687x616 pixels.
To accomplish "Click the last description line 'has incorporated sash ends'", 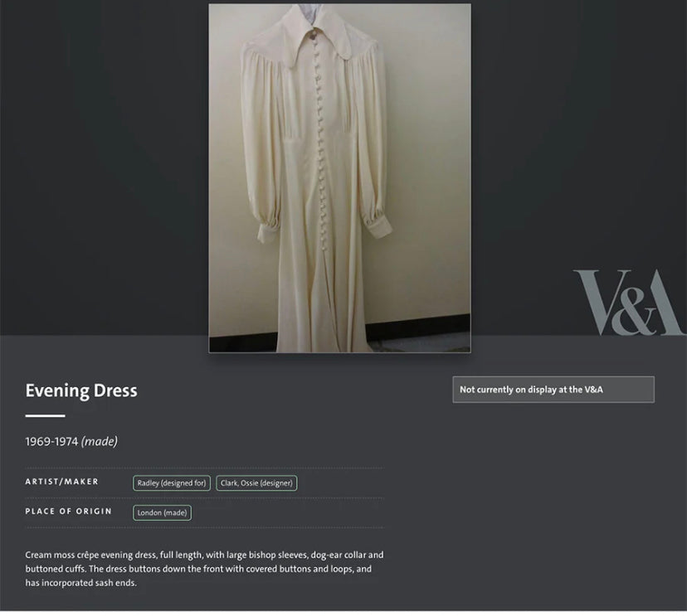I will (81, 583).
